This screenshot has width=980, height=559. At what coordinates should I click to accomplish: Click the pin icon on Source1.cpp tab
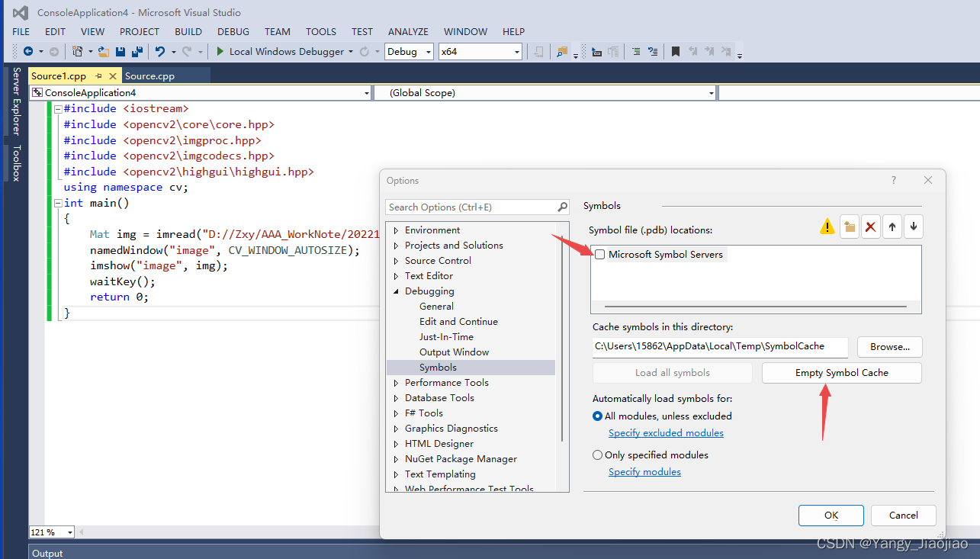pos(99,76)
